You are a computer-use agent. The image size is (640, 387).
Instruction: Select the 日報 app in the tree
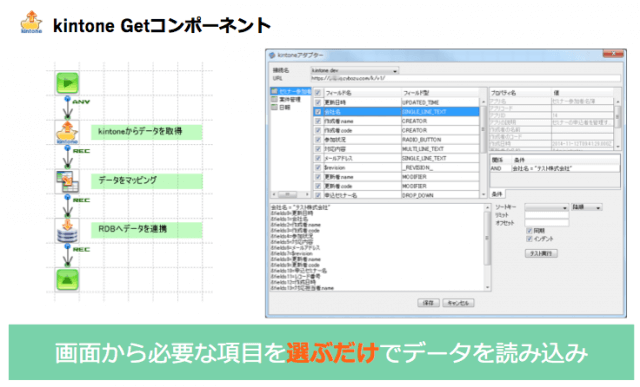click(x=281, y=107)
